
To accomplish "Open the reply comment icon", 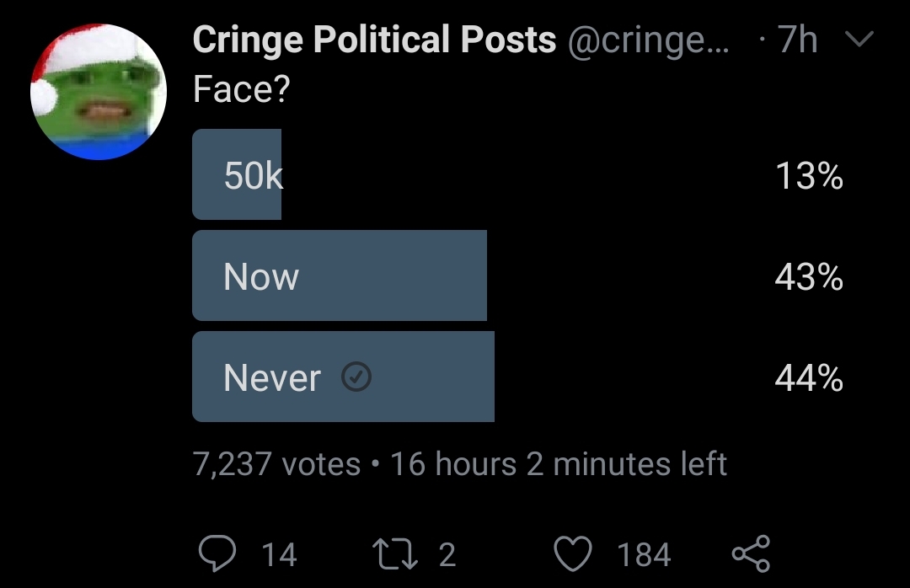I will tap(217, 553).
